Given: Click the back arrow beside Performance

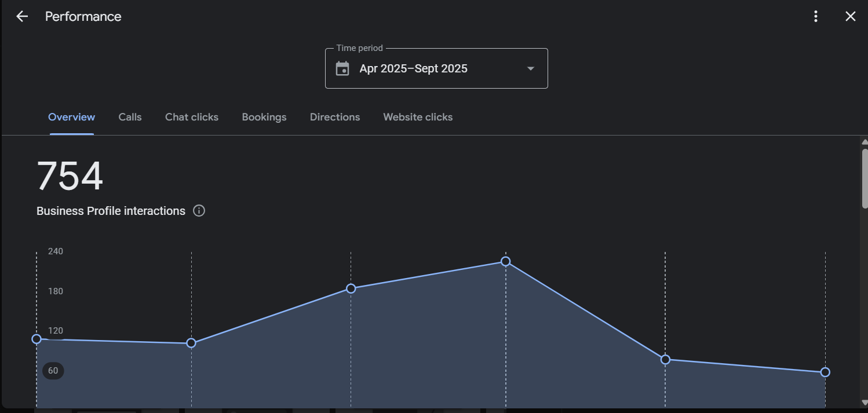Looking at the screenshot, I should pyautogui.click(x=22, y=16).
